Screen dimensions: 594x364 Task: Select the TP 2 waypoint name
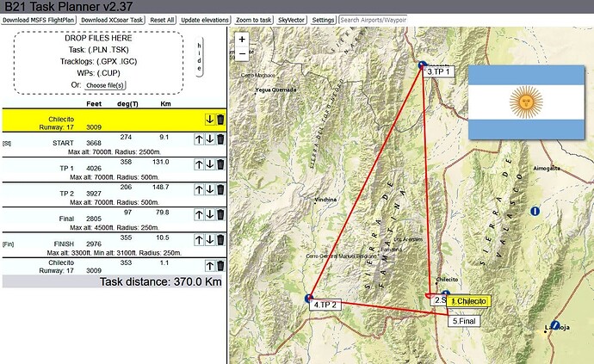[x=66, y=194]
